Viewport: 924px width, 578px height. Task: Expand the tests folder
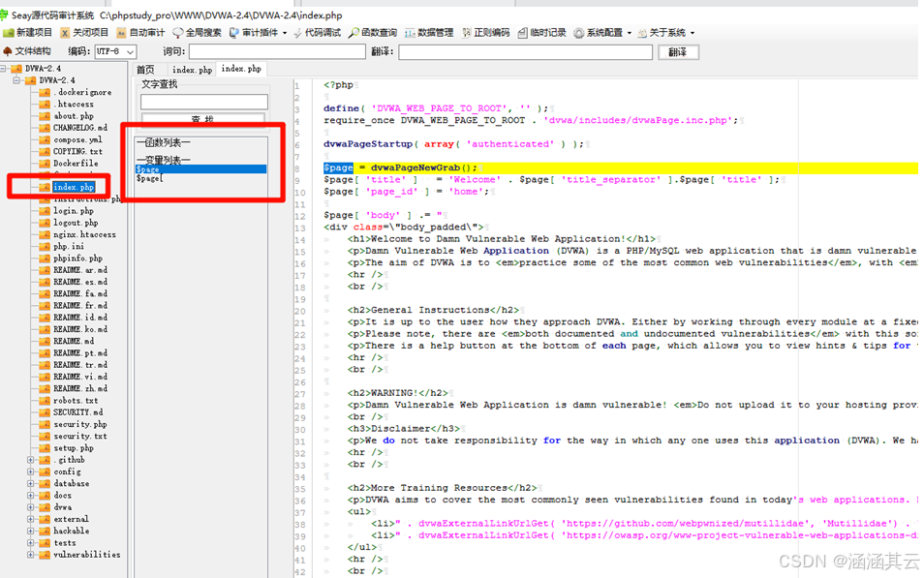point(31,542)
